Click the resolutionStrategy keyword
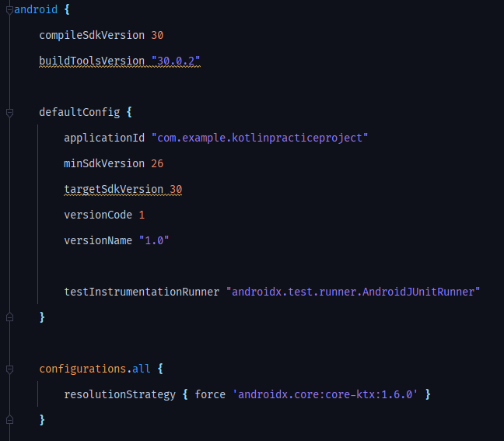This screenshot has height=441, width=504. pos(120,394)
